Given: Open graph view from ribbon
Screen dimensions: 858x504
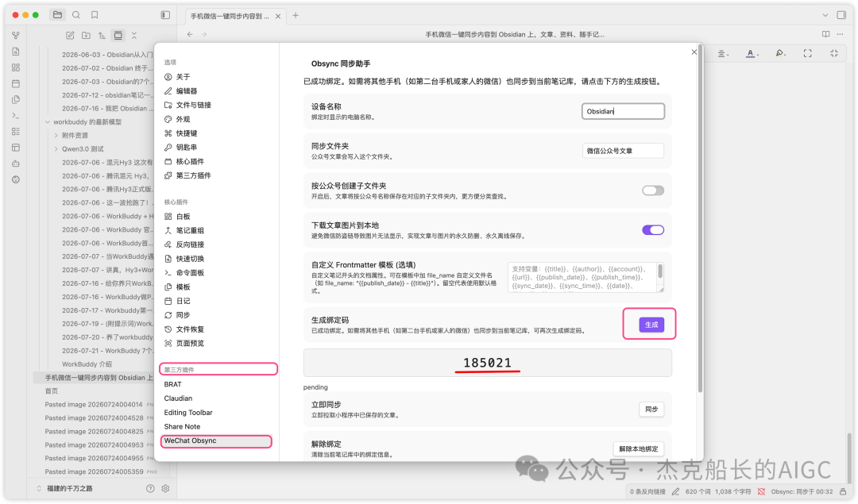Looking at the screenshot, I should pyautogui.click(x=16, y=36).
